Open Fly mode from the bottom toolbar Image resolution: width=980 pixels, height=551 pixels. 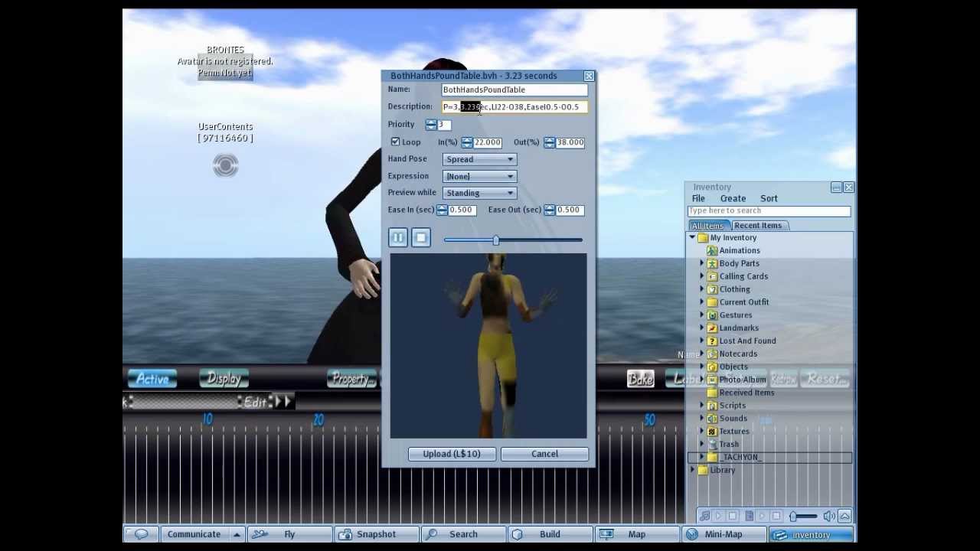click(289, 534)
